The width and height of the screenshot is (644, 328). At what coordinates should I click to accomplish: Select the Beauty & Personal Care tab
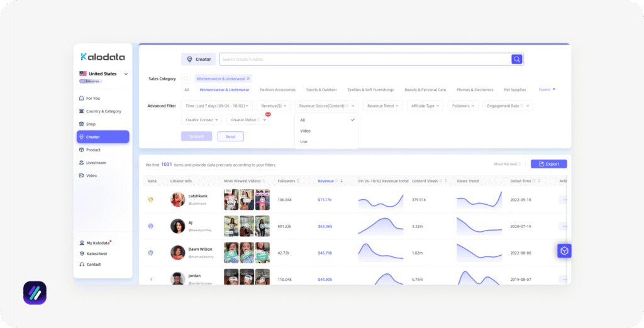pos(425,90)
